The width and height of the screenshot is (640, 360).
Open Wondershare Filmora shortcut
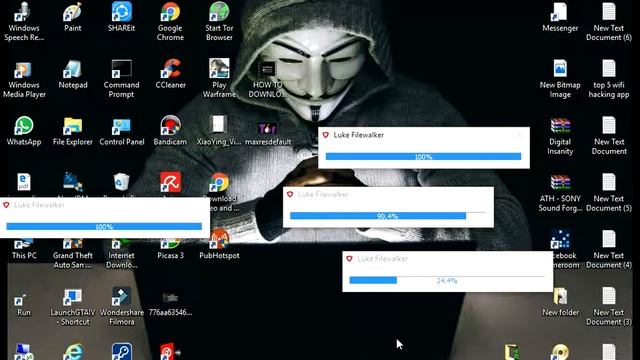pyautogui.click(x=121, y=306)
